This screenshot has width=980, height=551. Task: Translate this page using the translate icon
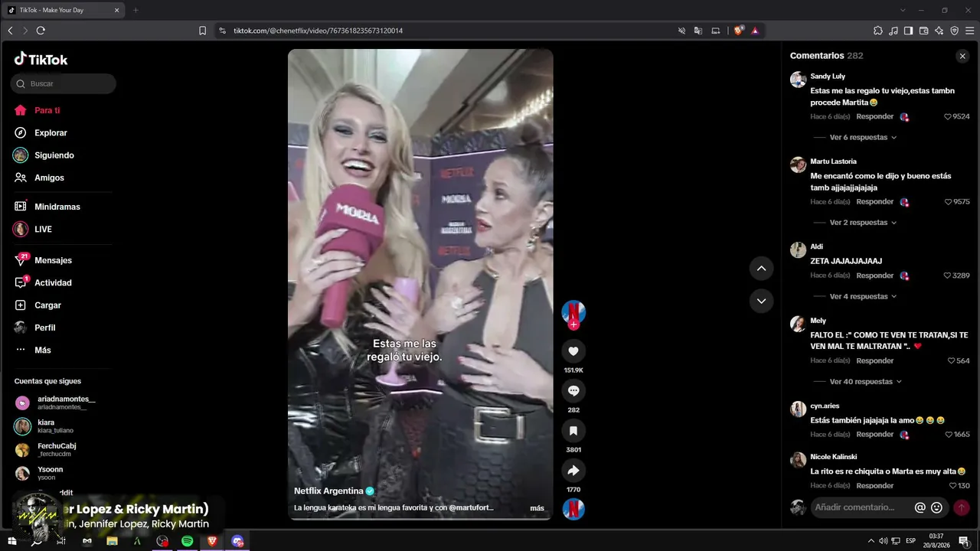(x=698, y=31)
